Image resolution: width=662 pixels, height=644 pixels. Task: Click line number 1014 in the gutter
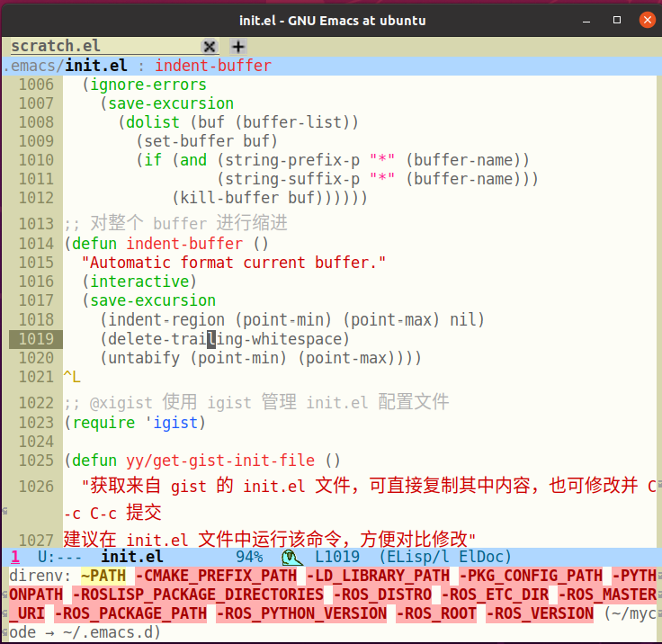tap(36, 244)
